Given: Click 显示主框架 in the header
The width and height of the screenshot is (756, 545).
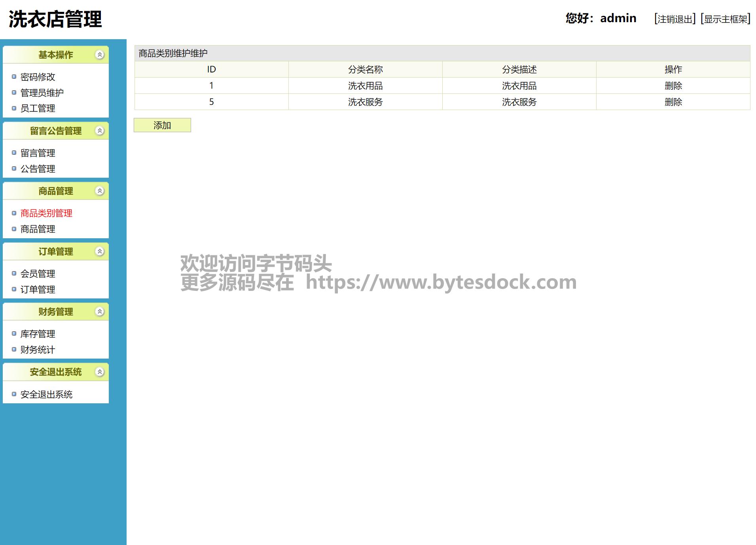Looking at the screenshot, I should click(725, 19).
